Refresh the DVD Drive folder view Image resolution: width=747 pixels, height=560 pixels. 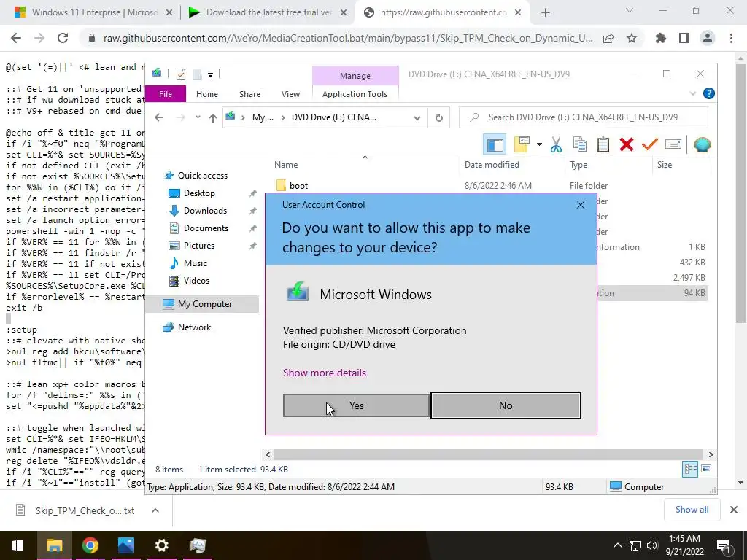438,117
